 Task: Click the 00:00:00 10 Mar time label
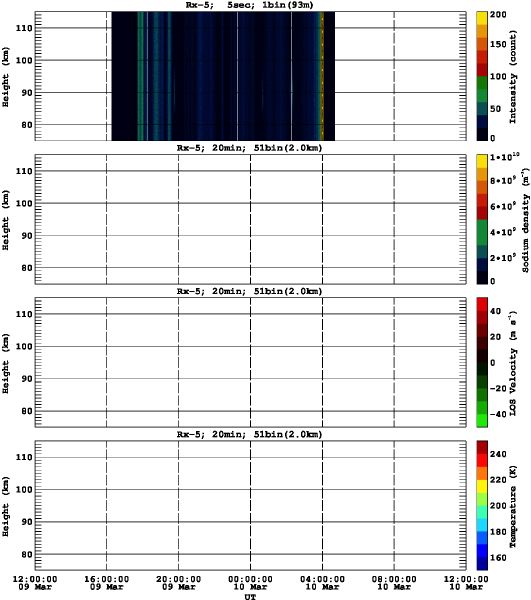(x=250, y=583)
